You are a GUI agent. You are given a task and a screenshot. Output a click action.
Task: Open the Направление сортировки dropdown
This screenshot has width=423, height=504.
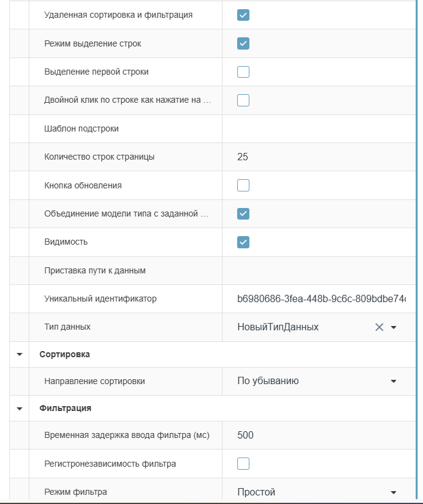[394, 381]
